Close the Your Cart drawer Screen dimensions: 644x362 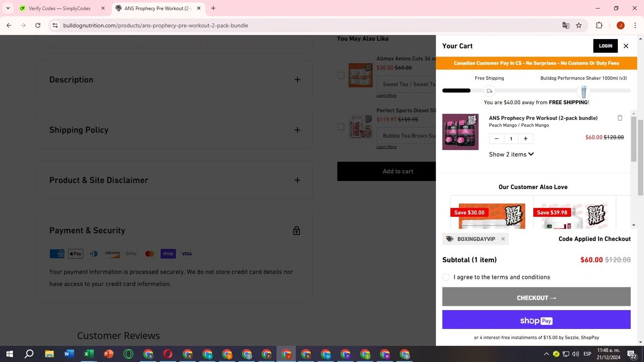pyautogui.click(x=626, y=46)
